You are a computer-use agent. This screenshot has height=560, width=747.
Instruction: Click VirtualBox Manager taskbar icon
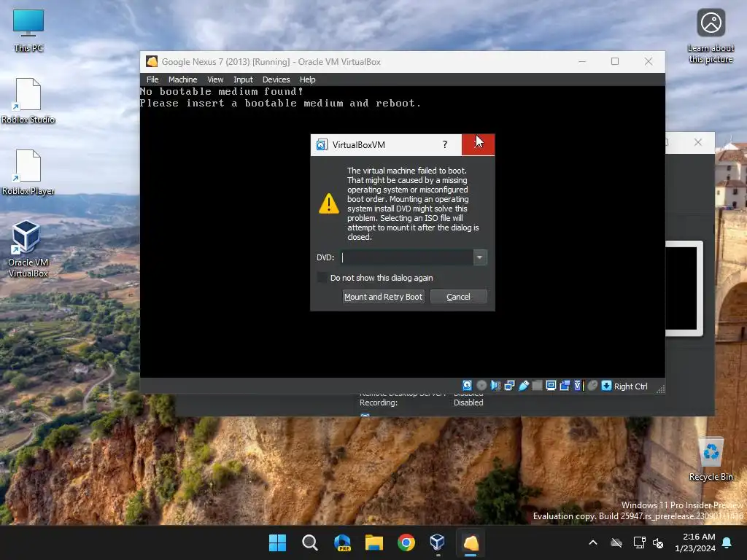point(438,542)
